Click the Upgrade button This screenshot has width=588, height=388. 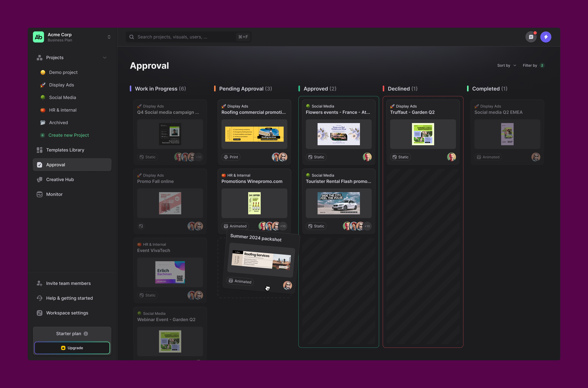pos(72,348)
